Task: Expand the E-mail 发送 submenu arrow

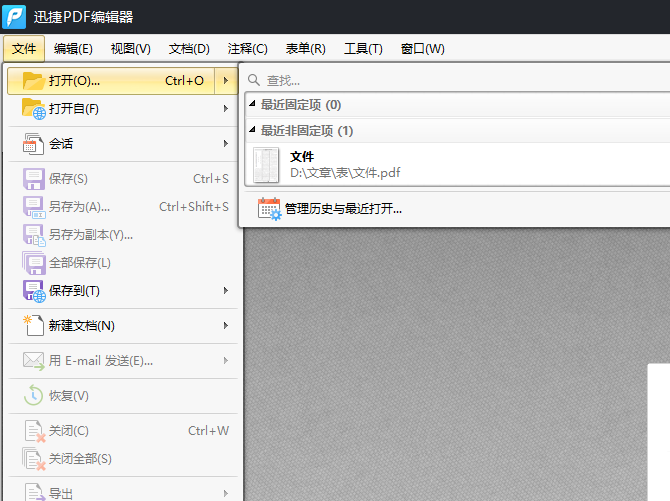Action: pyautogui.click(x=226, y=361)
